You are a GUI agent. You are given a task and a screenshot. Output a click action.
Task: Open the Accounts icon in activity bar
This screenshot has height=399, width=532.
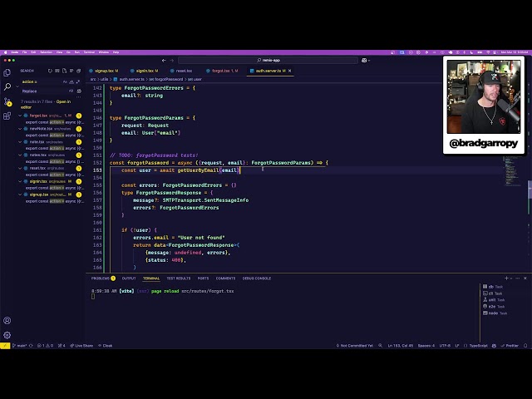coord(7,321)
